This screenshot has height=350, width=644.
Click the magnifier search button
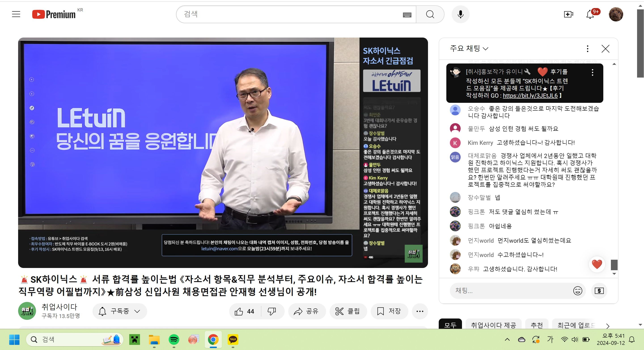coord(430,15)
